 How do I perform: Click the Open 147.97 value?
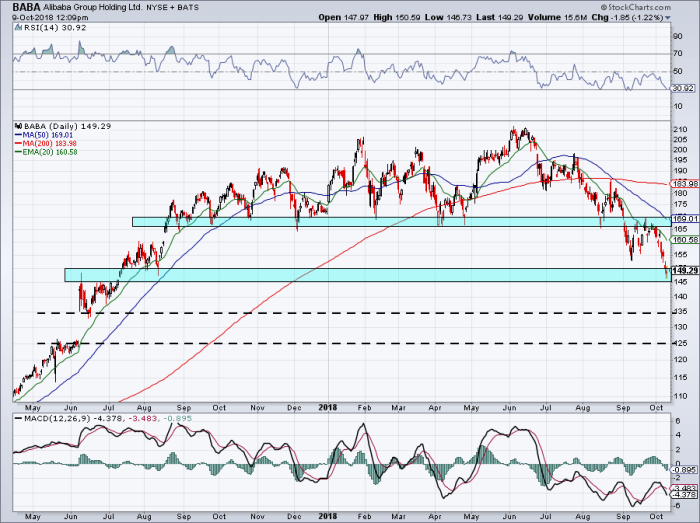[343, 17]
